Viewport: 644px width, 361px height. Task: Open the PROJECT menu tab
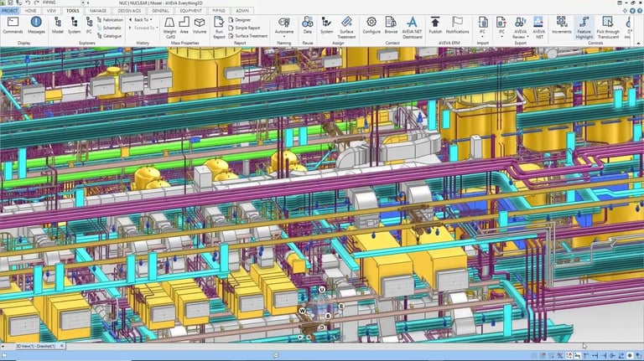click(x=10, y=11)
